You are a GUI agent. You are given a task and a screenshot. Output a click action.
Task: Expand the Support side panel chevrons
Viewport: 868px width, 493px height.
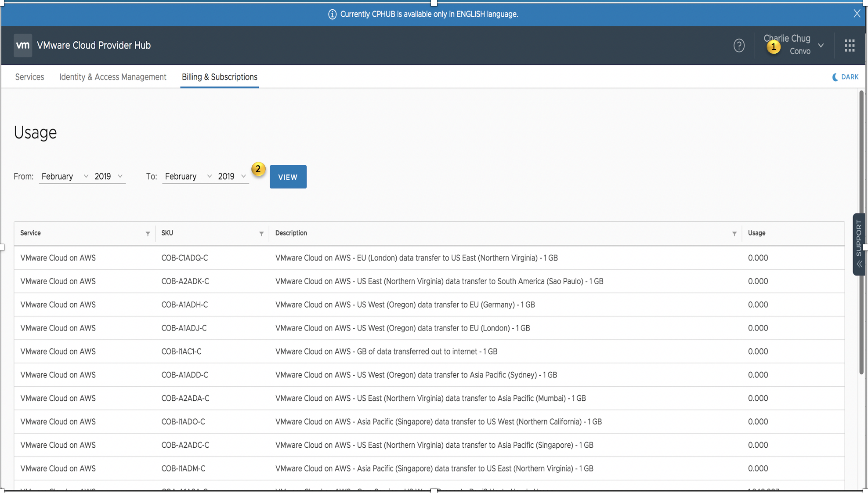coord(859,264)
